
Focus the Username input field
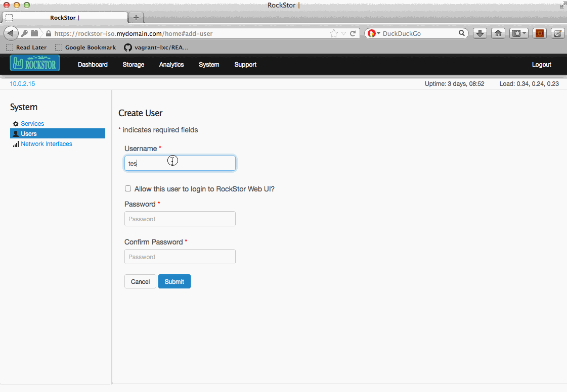point(180,163)
